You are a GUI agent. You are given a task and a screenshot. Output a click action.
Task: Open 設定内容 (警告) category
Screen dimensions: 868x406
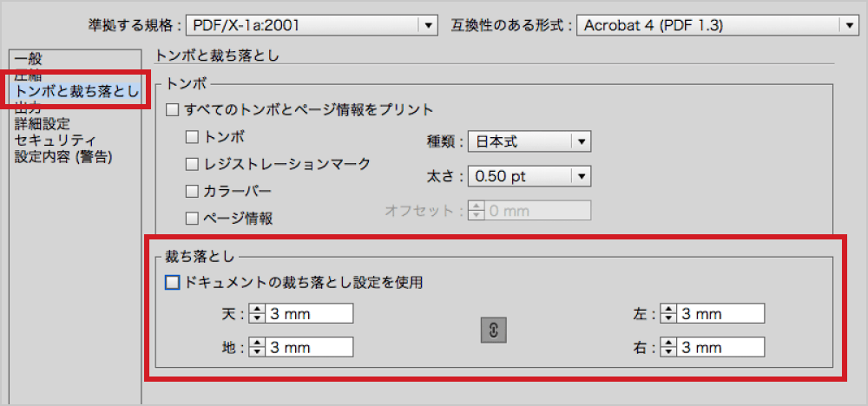click(x=63, y=156)
